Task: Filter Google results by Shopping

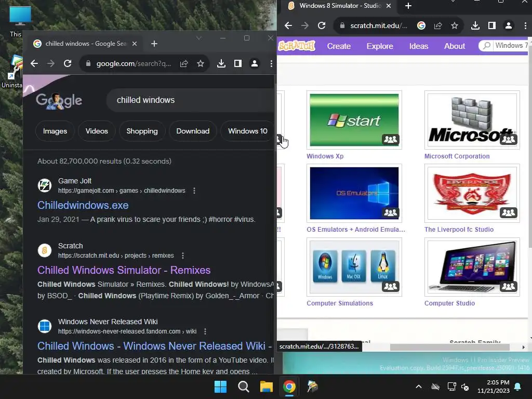Action: click(x=142, y=131)
